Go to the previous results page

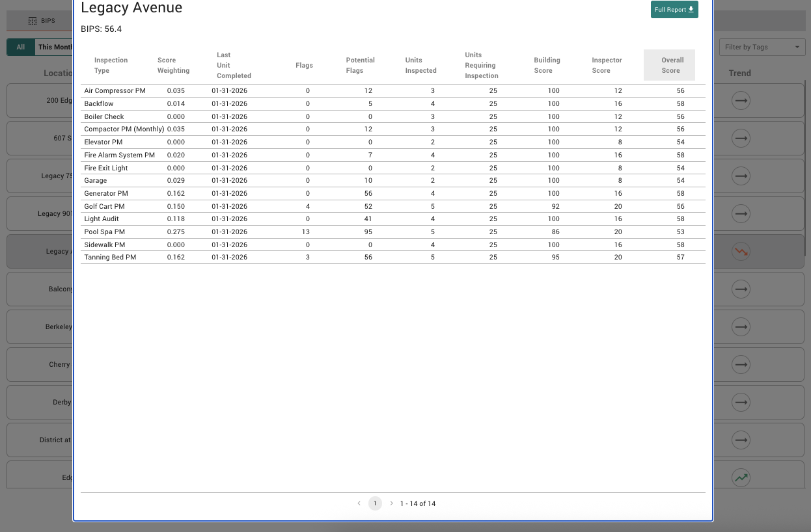coord(359,503)
